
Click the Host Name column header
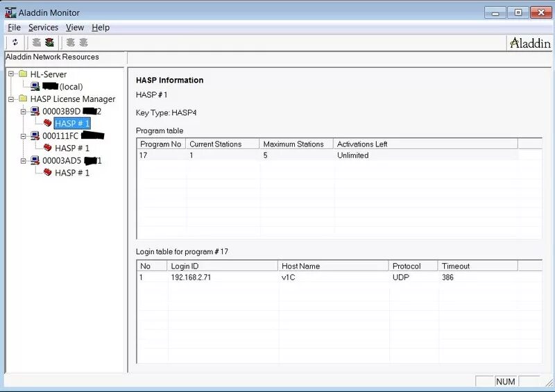point(333,266)
